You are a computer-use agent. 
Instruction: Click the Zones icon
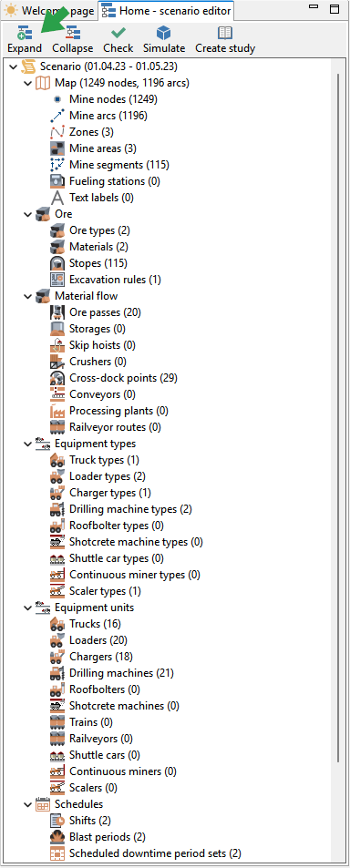[x=57, y=132]
